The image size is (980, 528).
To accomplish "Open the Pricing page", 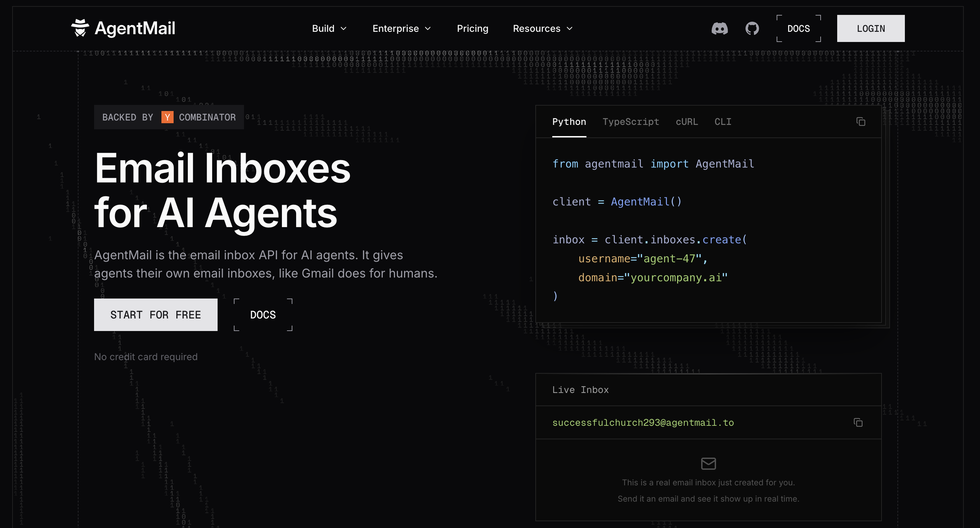I will [472, 28].
